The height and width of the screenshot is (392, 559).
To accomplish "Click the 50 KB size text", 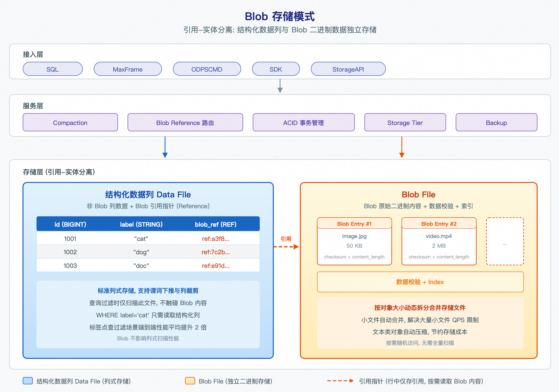I will point(354,245).
